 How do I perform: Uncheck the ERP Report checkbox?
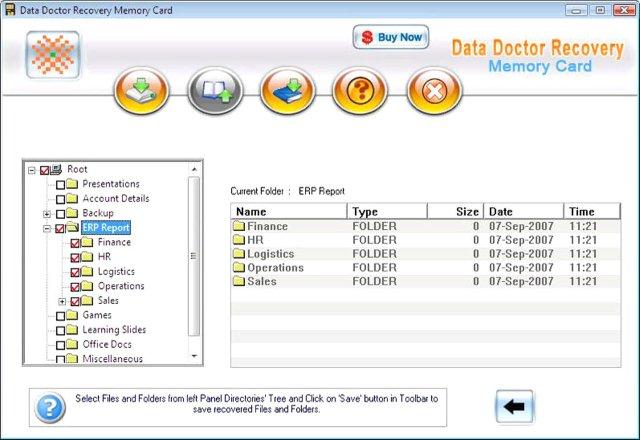pyautogui.click(x=60, y=229)
